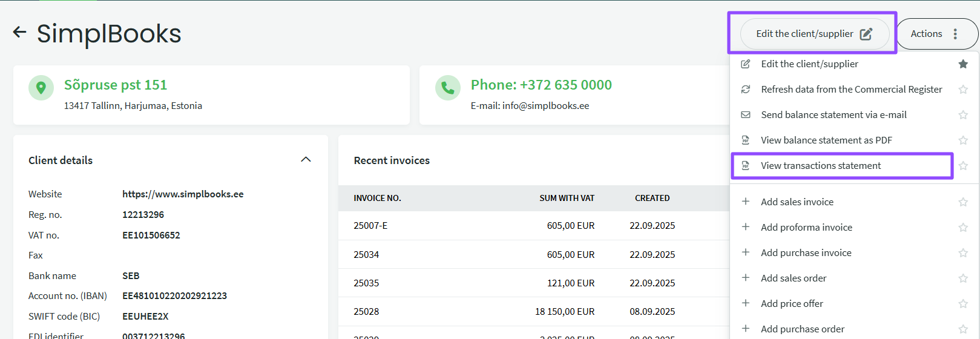Open the simplbooks.ee website link
Image resolution: width=980 pixels, height=339 pixels.
tap(183, 194)
